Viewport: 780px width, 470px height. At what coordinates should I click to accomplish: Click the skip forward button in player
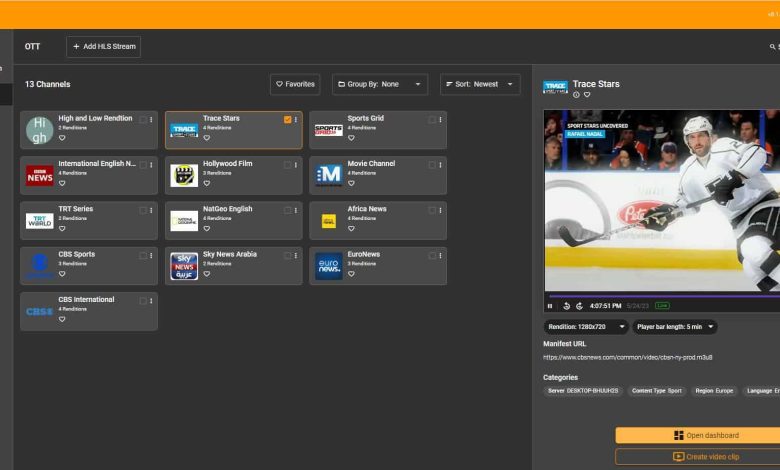click(x=578, y=306)
